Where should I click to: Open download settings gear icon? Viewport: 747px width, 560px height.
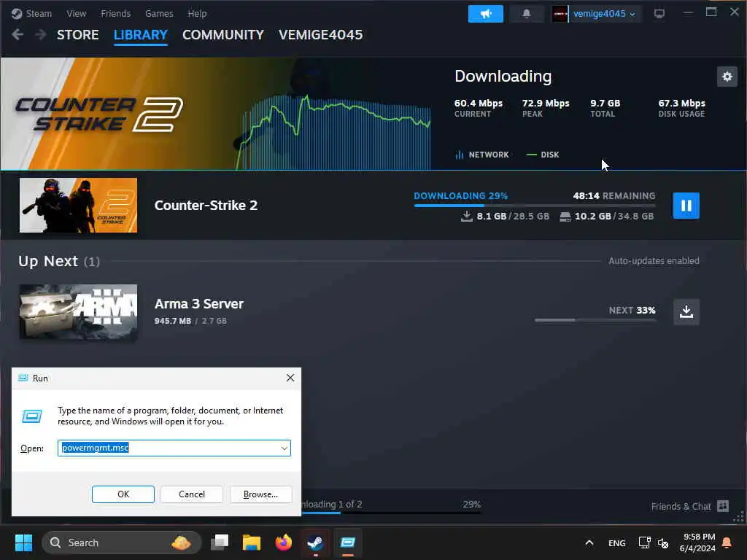click(x=727, y=77)
